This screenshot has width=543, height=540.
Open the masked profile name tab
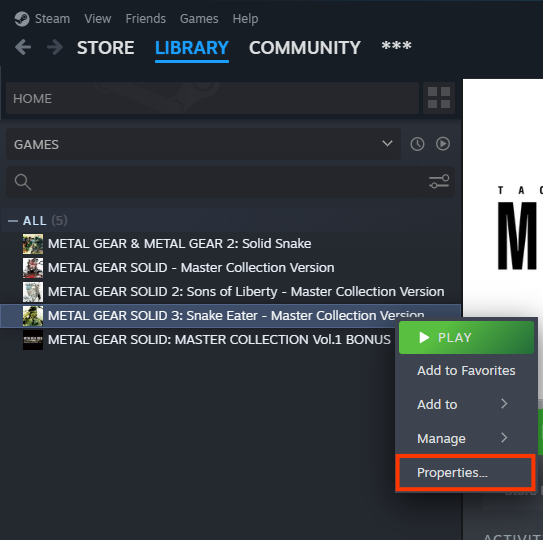[397, 46]
